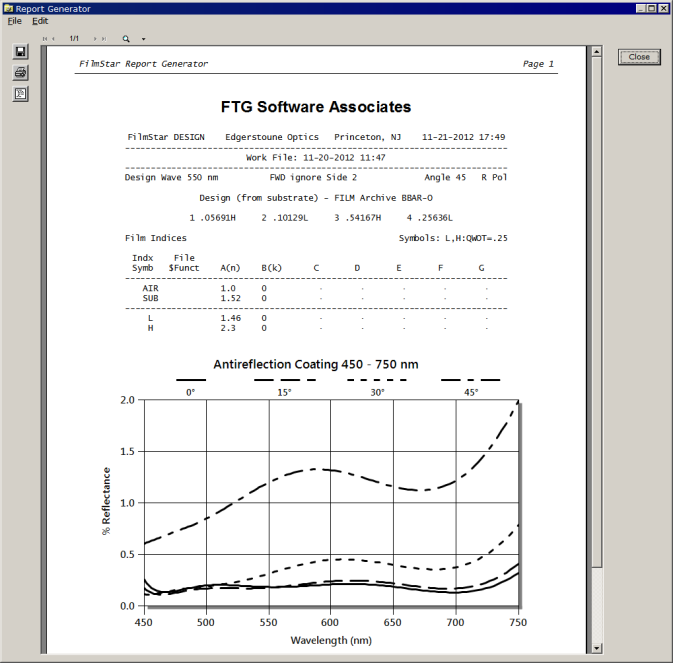Click layer value '.25636L'
673x663 pixels.
[435, 218]
